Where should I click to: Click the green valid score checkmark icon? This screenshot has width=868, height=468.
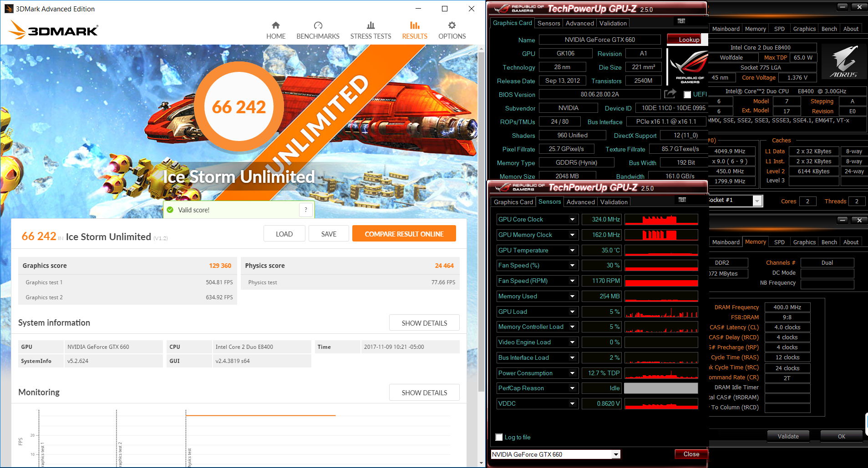170,210
